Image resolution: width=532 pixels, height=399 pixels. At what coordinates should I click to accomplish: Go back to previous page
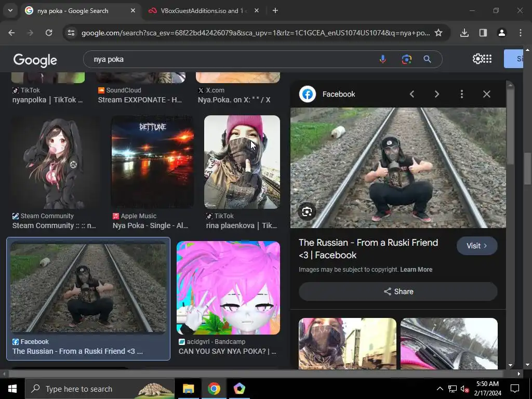tap(11, 33)
